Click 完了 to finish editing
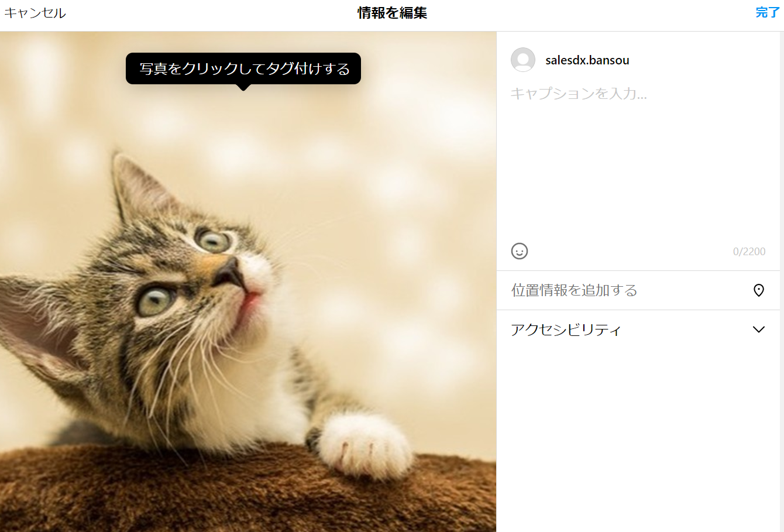This screenshot has height=532, width=784. point(768,12)
